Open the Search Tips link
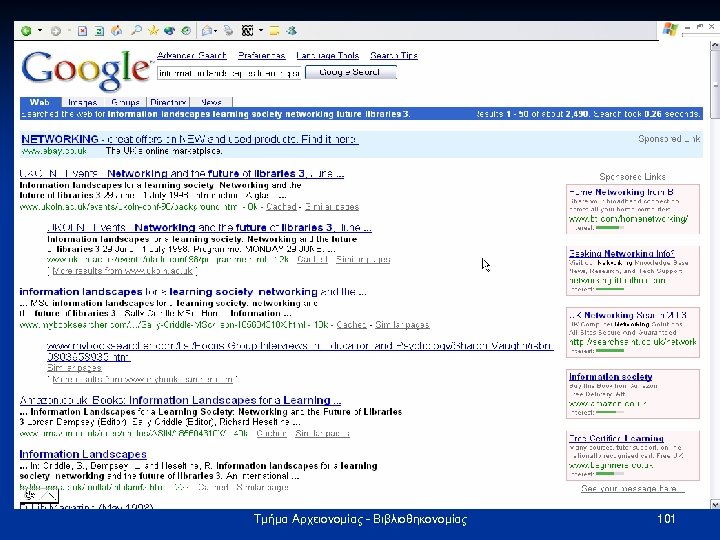The image size is (720, 540). [x=394, y=56]
